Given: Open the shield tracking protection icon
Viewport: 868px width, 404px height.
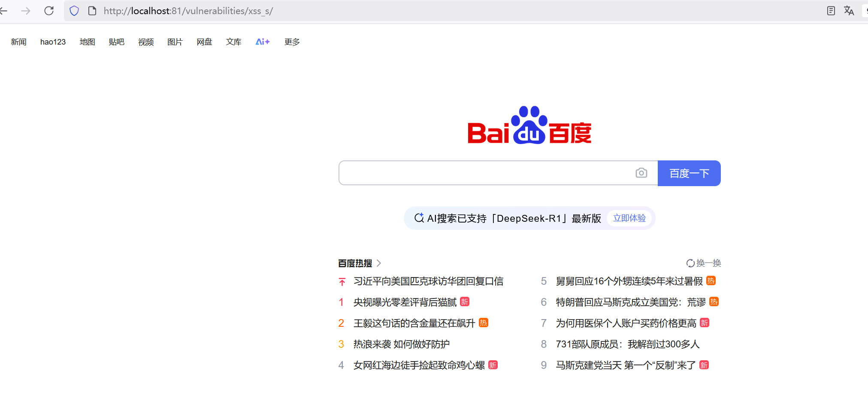Looking at the screenshot, I should [x=74, y=11].
